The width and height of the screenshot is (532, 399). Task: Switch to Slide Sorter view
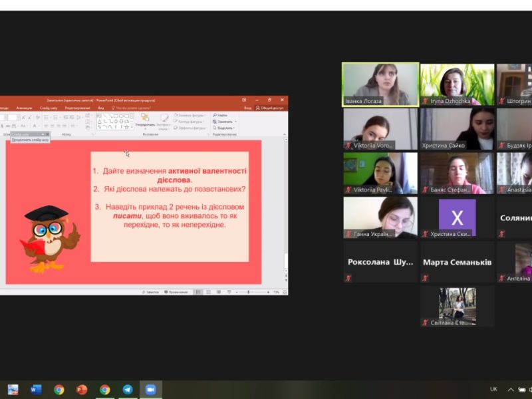[207, 292]
